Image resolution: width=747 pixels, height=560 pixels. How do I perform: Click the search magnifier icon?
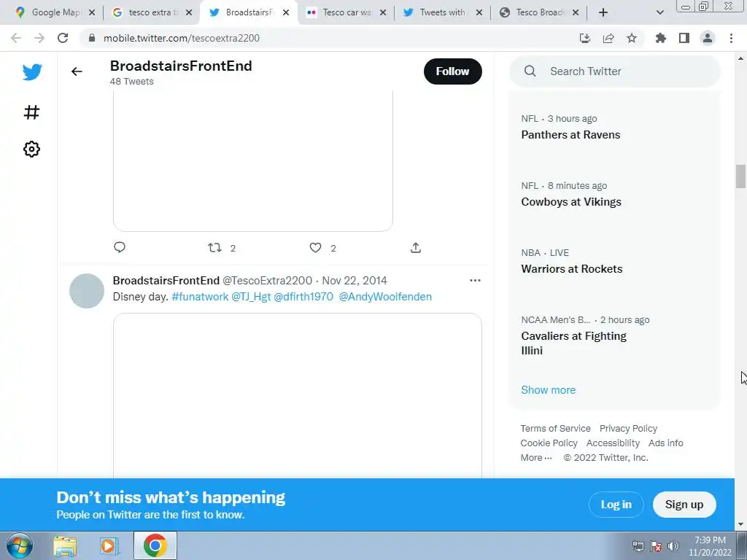(x=530, y=71)
